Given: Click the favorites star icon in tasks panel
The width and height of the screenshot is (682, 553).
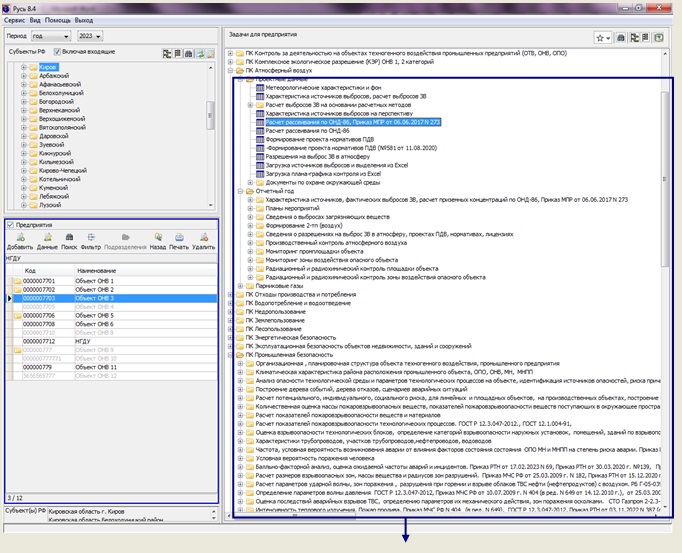Looking at the screenshot, I should click(x=601, y=37).
